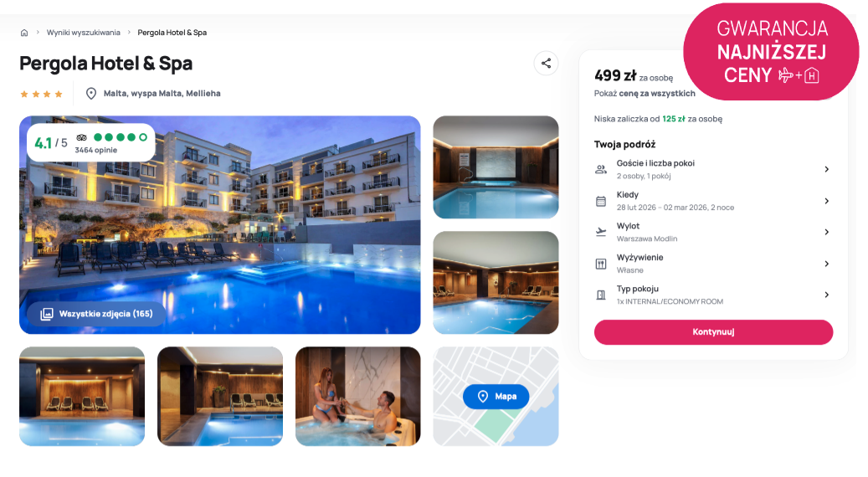Expand the Wylot departure chevron
This screenshot has width=868, height=477.
[826, 232]
